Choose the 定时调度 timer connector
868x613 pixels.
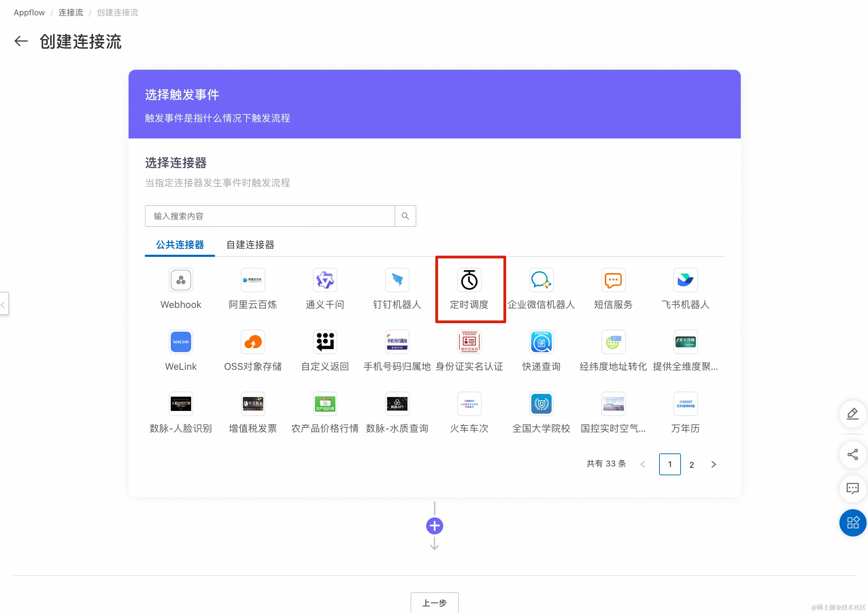pos(469,280)
